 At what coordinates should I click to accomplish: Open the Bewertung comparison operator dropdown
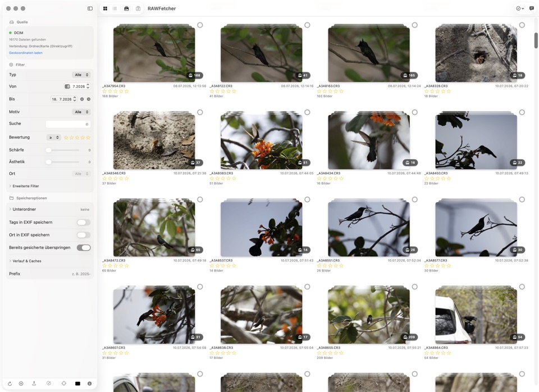pos(54,137)
